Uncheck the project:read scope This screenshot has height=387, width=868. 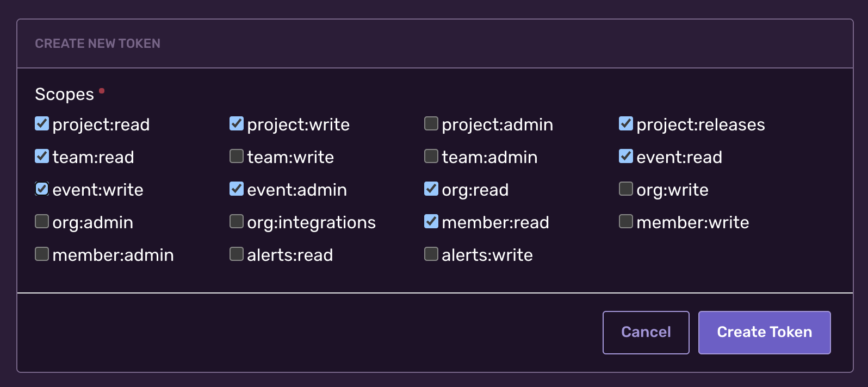point(42,123)
